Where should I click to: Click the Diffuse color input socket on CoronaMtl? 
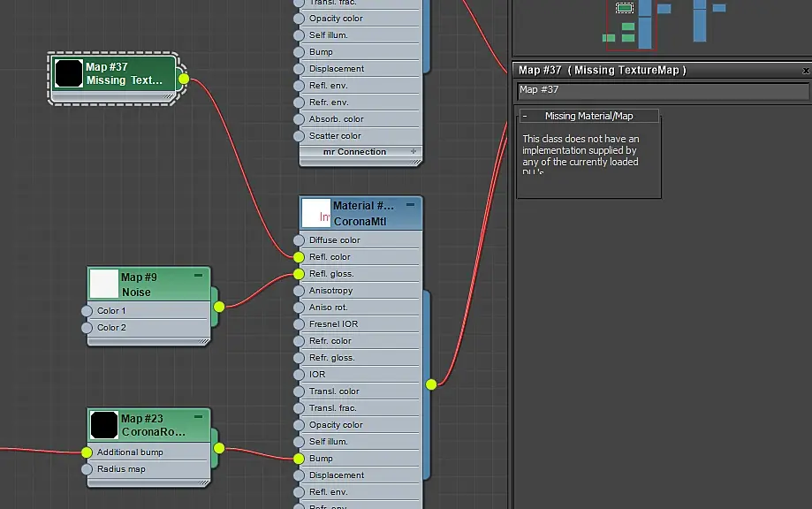click(x=299, y=240)
